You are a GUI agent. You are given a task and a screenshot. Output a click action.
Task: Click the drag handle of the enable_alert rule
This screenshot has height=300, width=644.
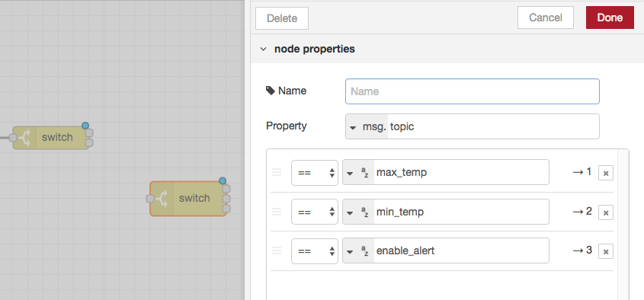tap(277, 251)
